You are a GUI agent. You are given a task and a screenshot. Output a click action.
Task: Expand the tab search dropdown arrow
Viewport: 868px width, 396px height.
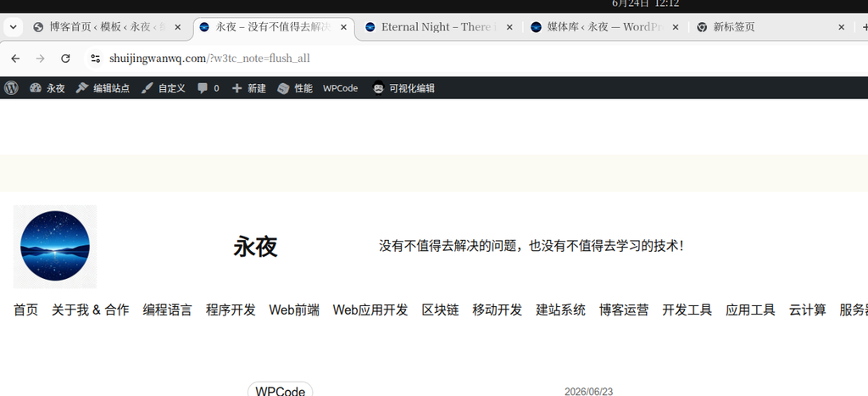(x=14, y=26)
